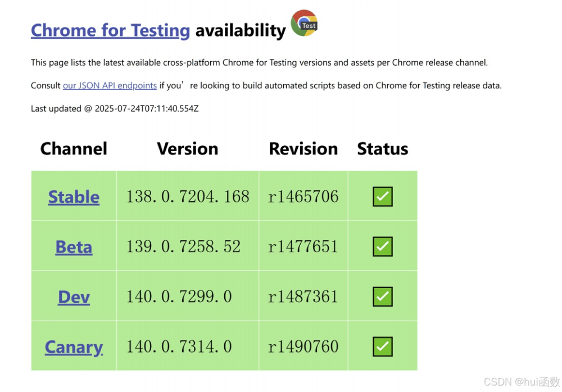Open the our JSON API endpoints link
Image resolution: width=562 pixels, height=392 pixels.
(110, 85)
